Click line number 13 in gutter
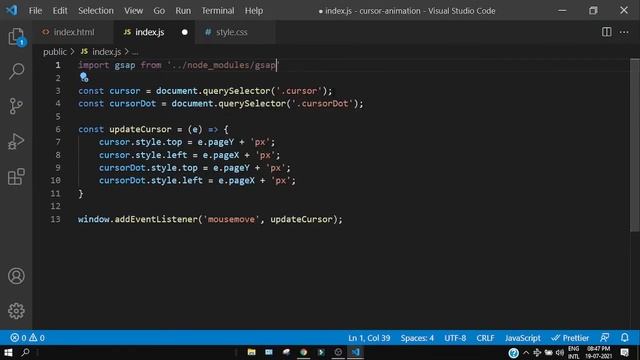This screenshot has height=360, width=640. (x=55, y=219)
